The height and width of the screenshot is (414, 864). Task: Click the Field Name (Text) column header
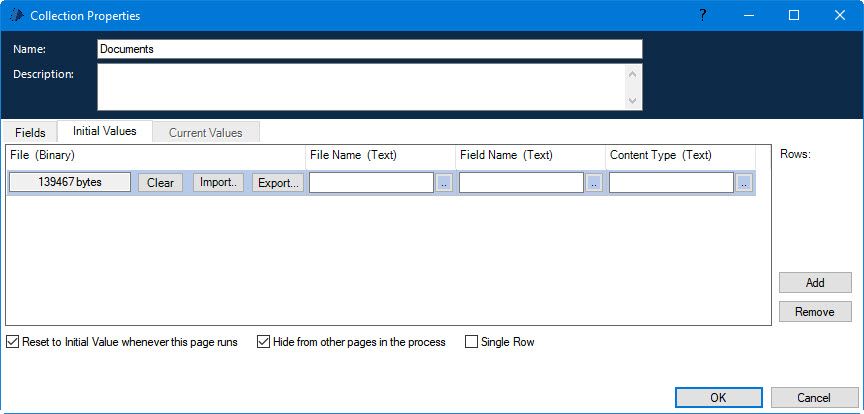[531, 156]
